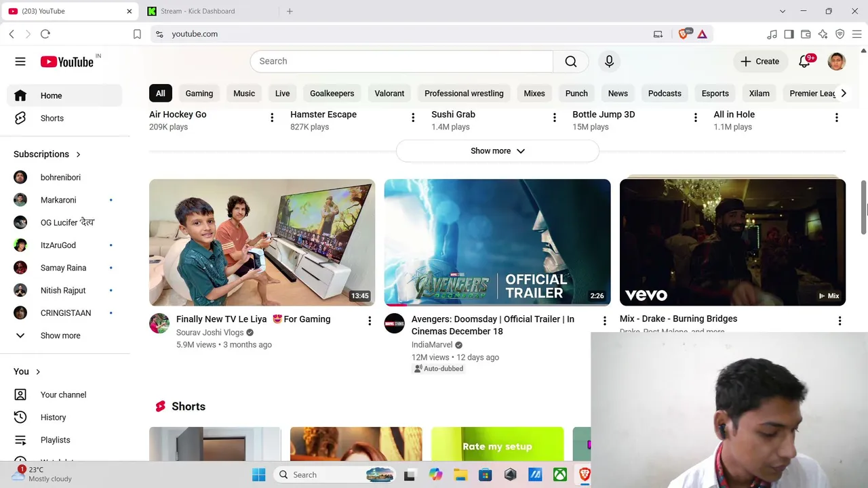Go to History in the sidebar
Image resolution: width=868 pixels, height=488 pixels.
(x=64, y=418)
